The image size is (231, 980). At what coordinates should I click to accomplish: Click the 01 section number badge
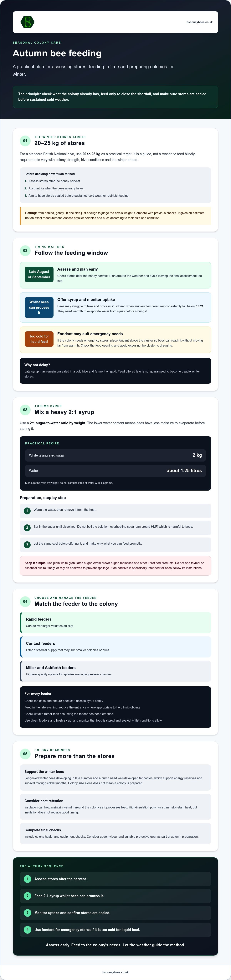(x=25, y=141)
